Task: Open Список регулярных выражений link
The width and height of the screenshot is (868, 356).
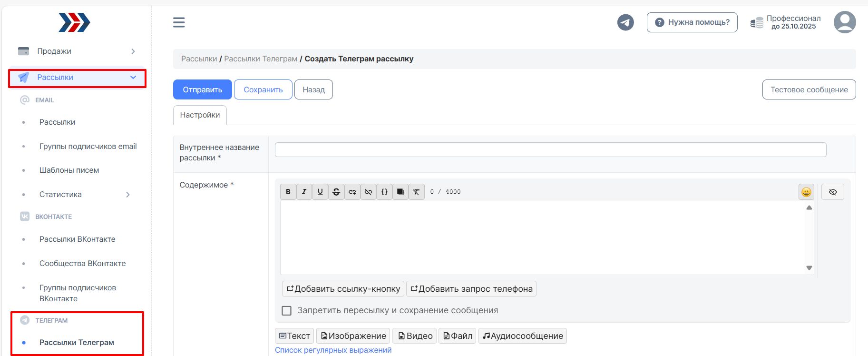Action: pos(333,350)
